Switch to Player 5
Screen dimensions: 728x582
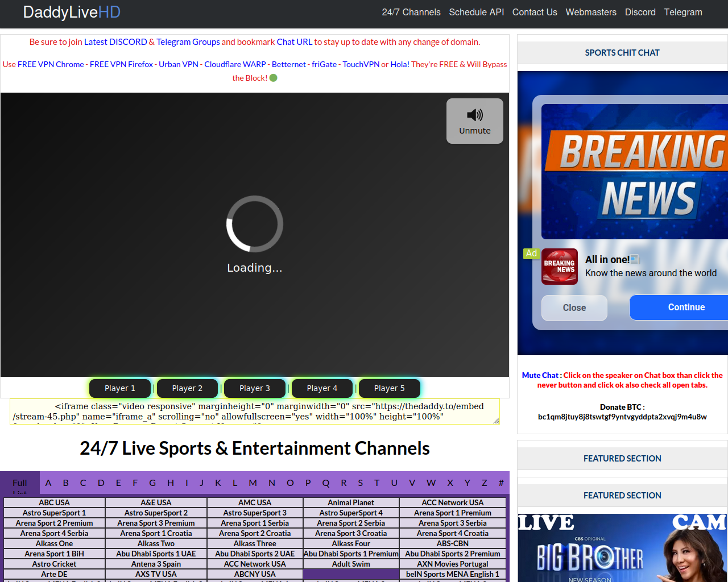pyautogui.click(x=390, y=388)
